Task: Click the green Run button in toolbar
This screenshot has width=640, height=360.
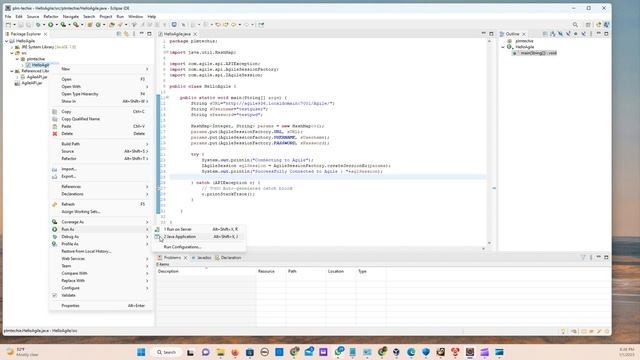Action: [x=50, y=25]
